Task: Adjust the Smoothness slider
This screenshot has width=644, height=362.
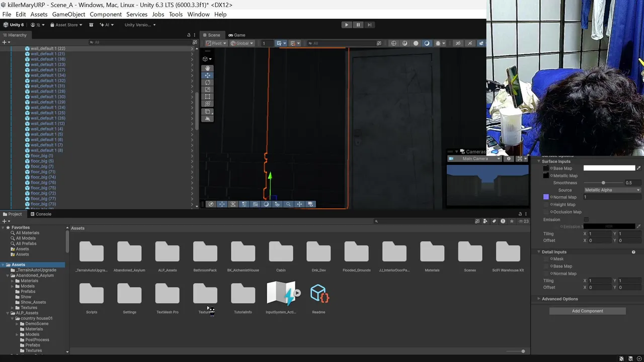Action: click(x=603, y=183)
